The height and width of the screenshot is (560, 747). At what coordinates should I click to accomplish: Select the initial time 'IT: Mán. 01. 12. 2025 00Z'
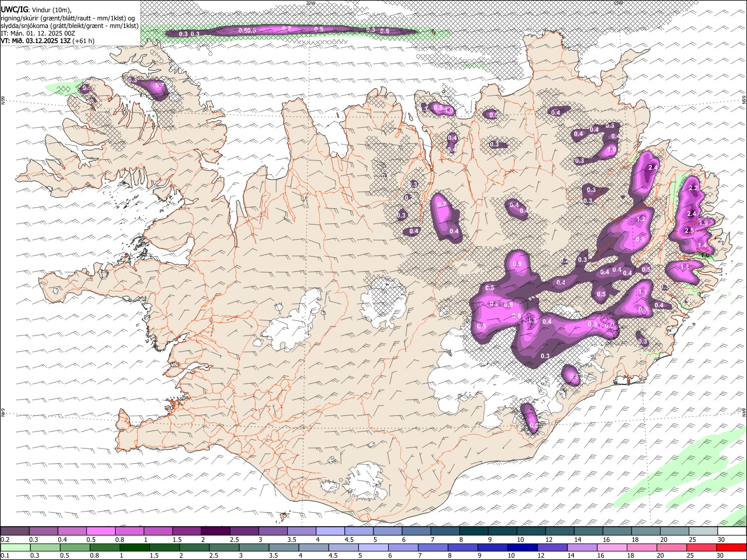pyautogui.click(x=38, y=33)
